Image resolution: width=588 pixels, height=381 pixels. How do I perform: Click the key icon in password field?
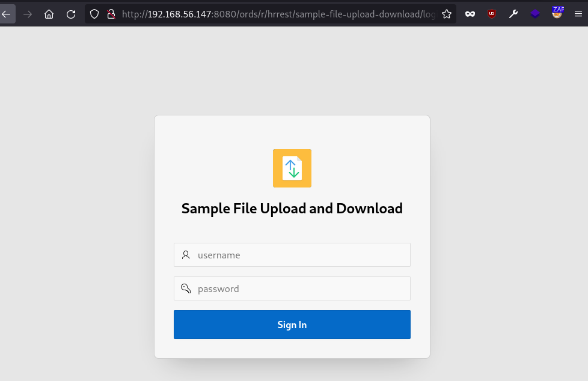pyautogui.click(x=186, y=288)
